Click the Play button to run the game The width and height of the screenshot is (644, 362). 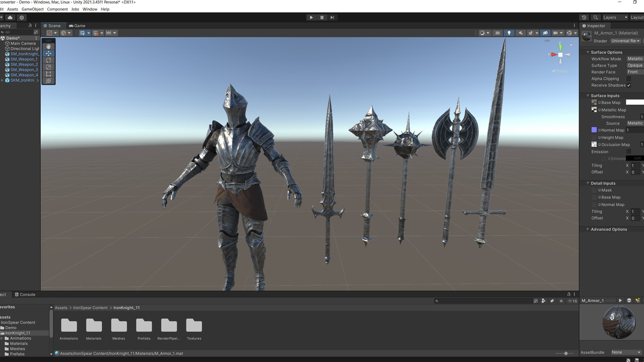(x=311, y=17)
